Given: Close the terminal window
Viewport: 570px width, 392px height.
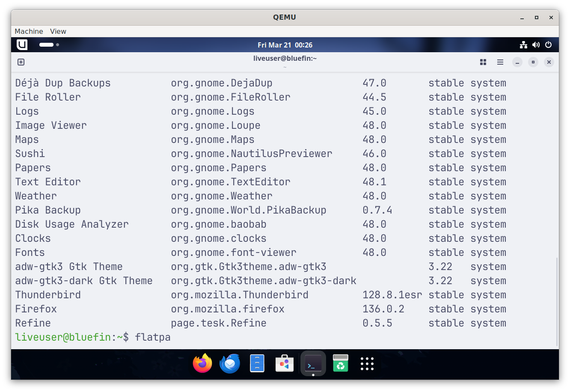Looking at the screenshot, I should pyautogui.click(x=549, y=62).
